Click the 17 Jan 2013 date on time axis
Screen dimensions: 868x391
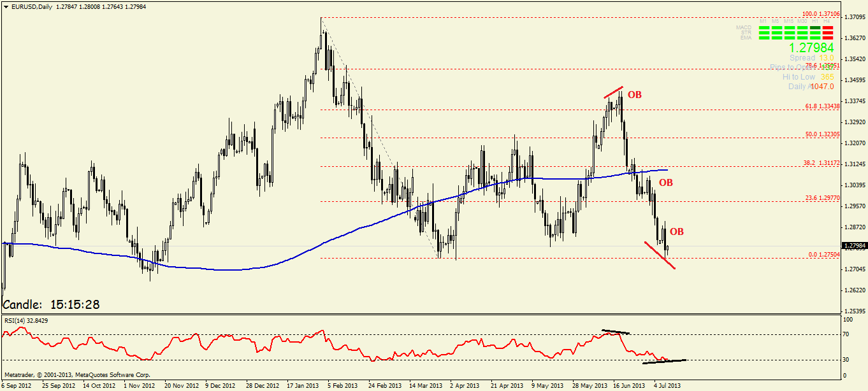click(x=304, y=386)
